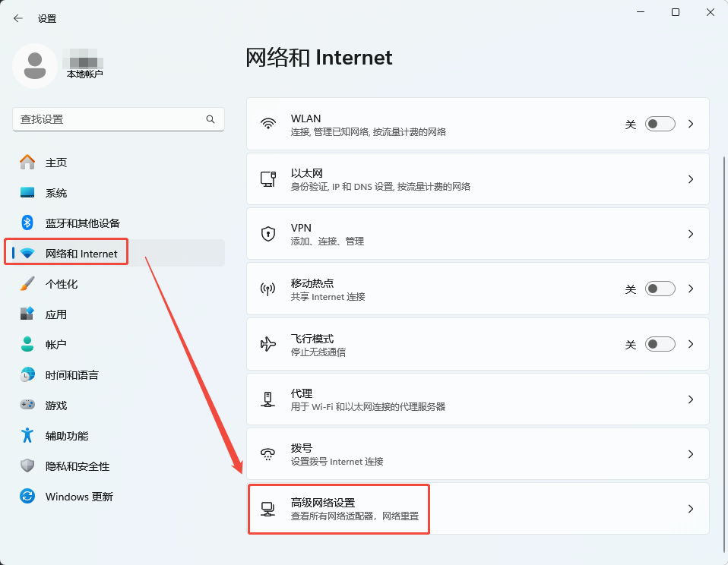Click the local account (本地帐户) label
The width and height of the screenshot is (728, 565).
84,74
